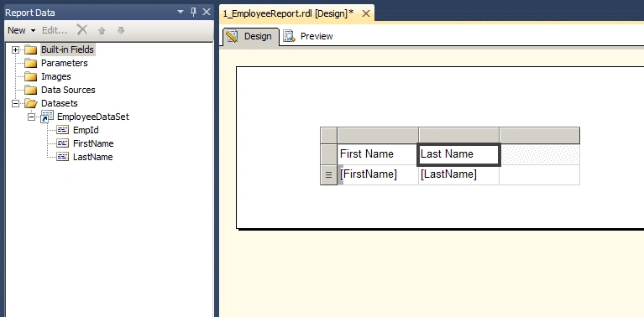Viewport: 644px width, 317px height.
Task: Click the column handle above Last Name
Action: [x=458, y=135]
